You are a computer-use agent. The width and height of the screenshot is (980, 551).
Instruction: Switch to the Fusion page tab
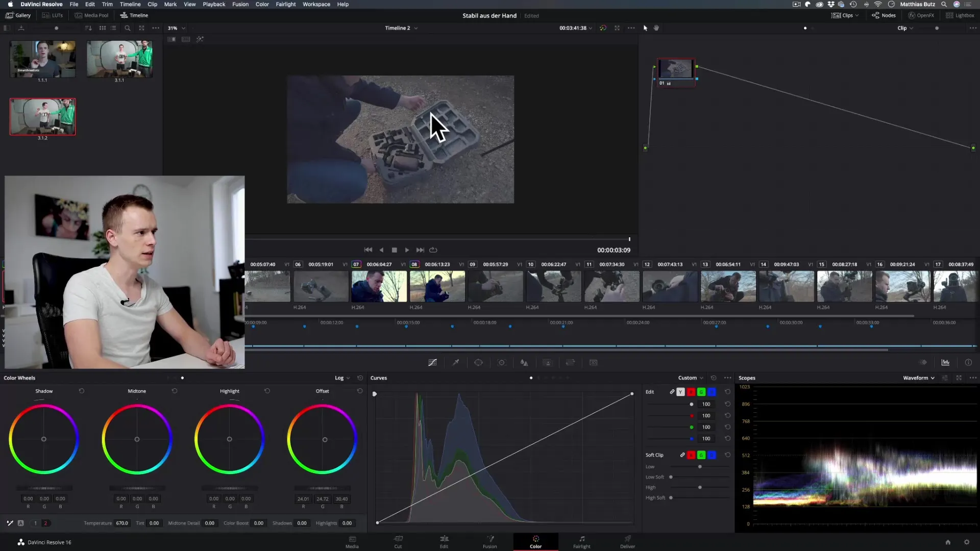click(490, 542)
